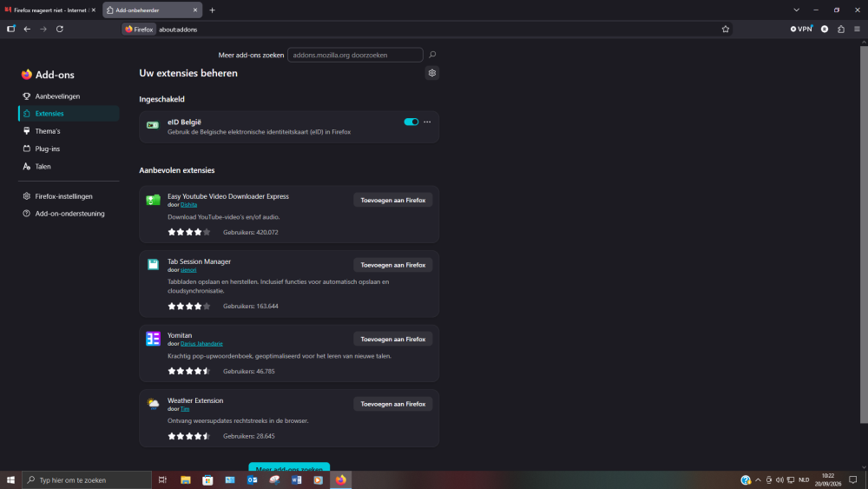The width and height of the screenshot is (868, 489).
Task: Focus the addons.mozilla.org search field
Action: click(355, 55)
